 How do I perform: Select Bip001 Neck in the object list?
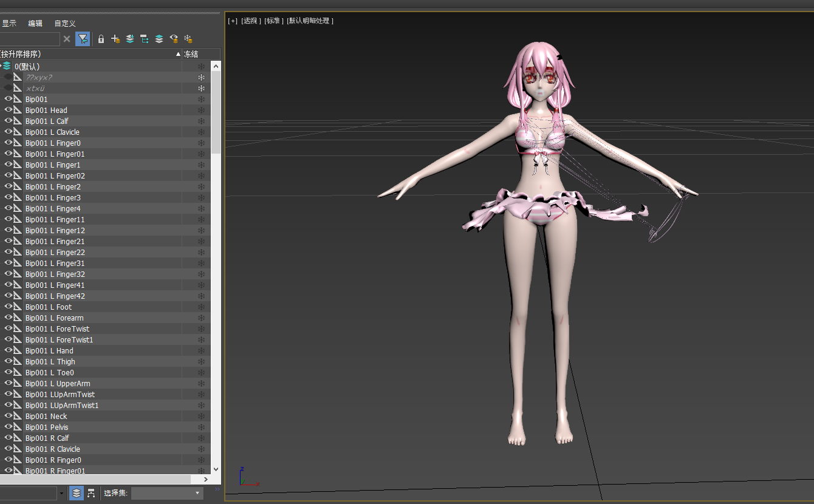(46, 417)
